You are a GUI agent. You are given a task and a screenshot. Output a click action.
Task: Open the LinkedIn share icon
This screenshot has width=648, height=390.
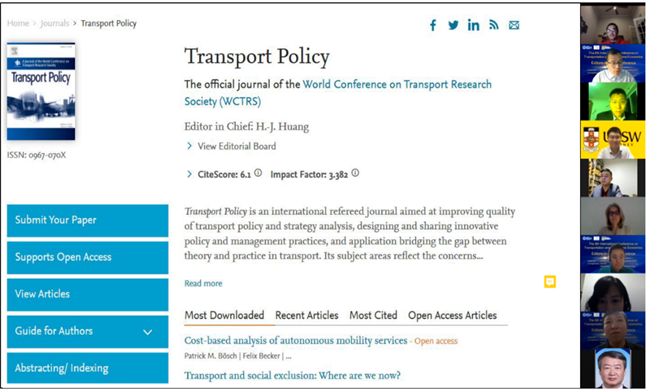coord(474,25)
